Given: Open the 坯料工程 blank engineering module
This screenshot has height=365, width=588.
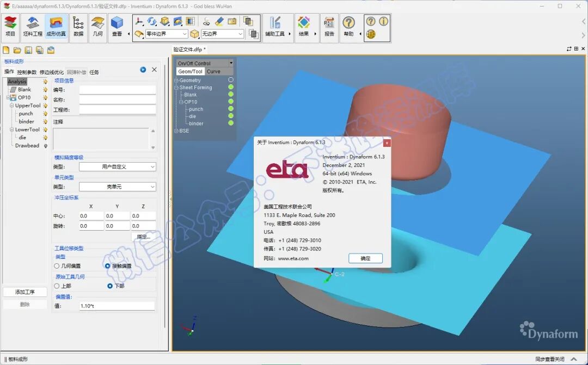Looking at the screenshot, I should coord(33,27).
